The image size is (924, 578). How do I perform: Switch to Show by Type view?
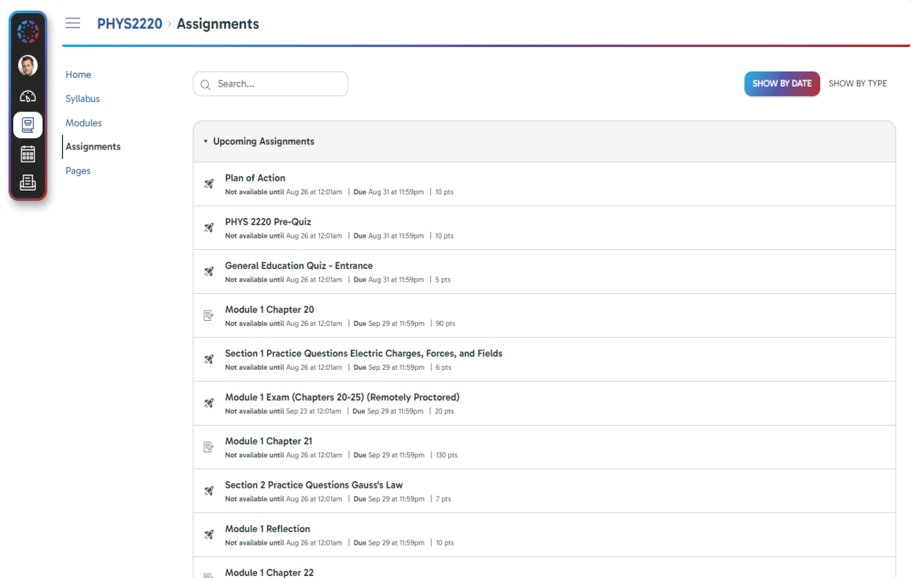tap(858, 84)
